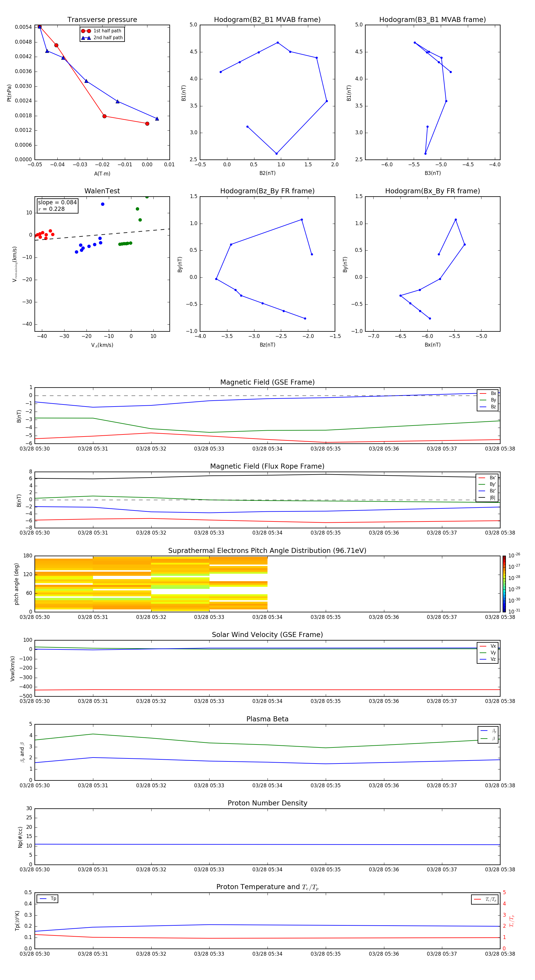Image resolution: width=535 pixels, height=980 pixels.
Task: Click the '03/28 05:30' tick under GSE magnetic field
Action: (x=35, y=449)
